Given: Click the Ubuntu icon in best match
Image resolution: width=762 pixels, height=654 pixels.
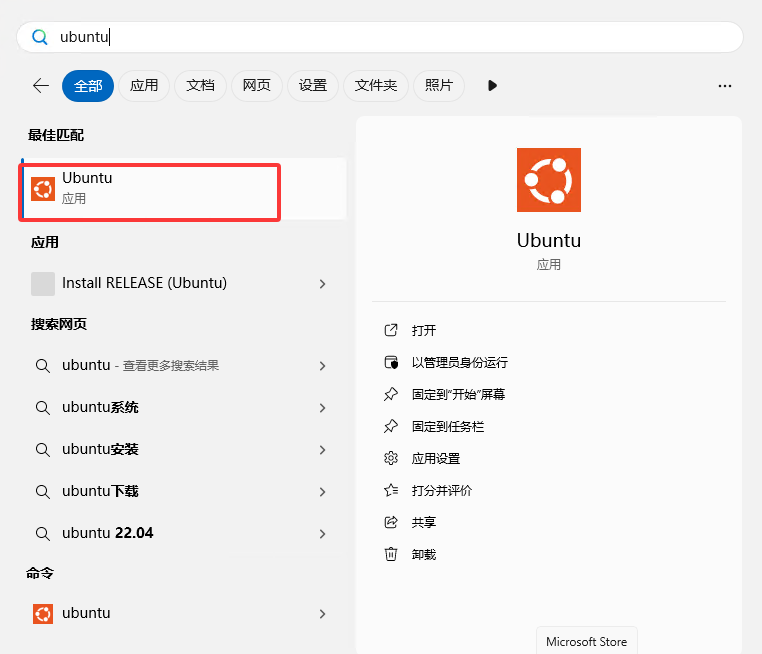Looking at the screenshot, I should [43, 189].
